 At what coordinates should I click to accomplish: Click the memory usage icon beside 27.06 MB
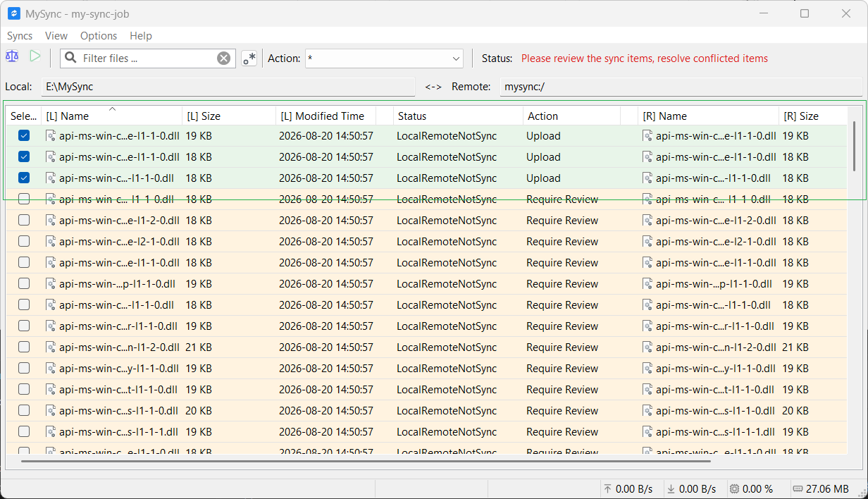pyautogui.click(x=797, y=488)
